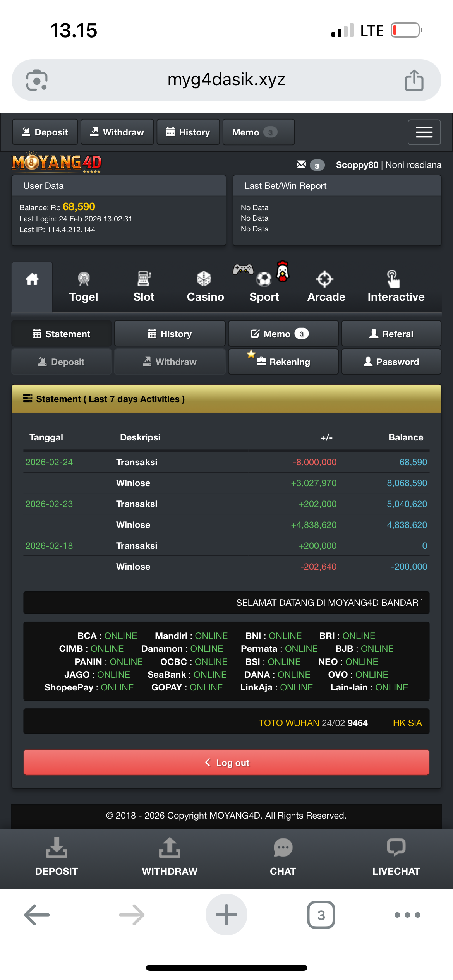Viewport: 453px width, 980px height.
Task: Select the History tab below game categories
Action: [170, 334]
